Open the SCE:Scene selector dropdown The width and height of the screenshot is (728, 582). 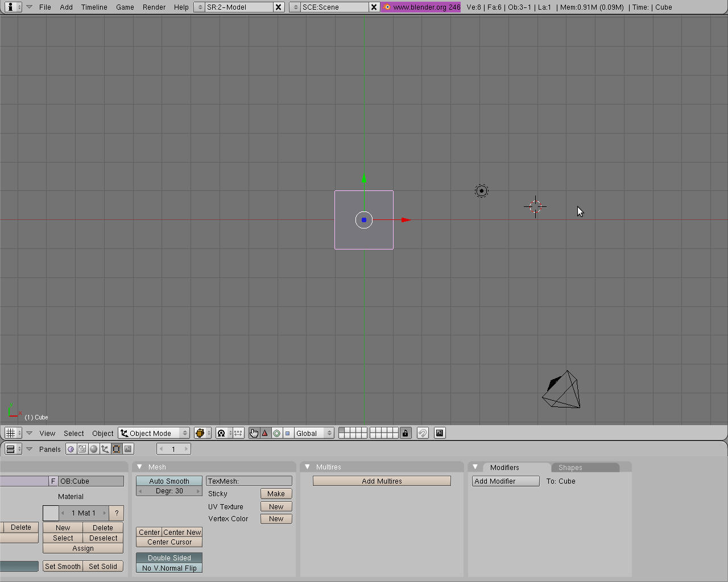pos(296,7)
